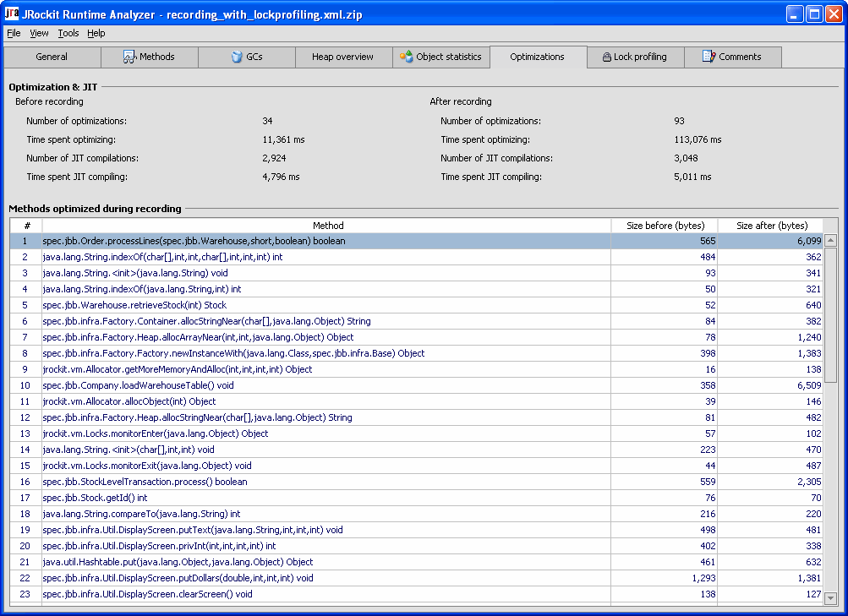The image size is (848, 616).
Task: Sort by the Method column header
Action: (x=327, y=226)
